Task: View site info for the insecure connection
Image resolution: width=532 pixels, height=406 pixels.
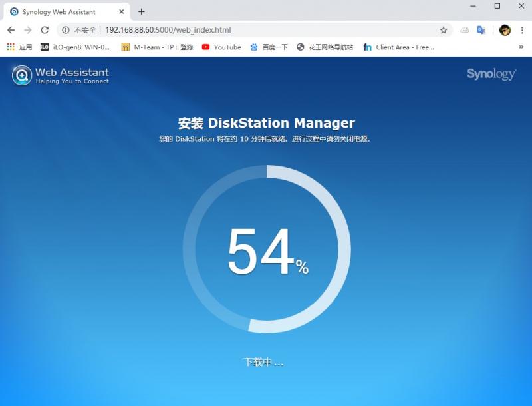Action: coord(66,30)
